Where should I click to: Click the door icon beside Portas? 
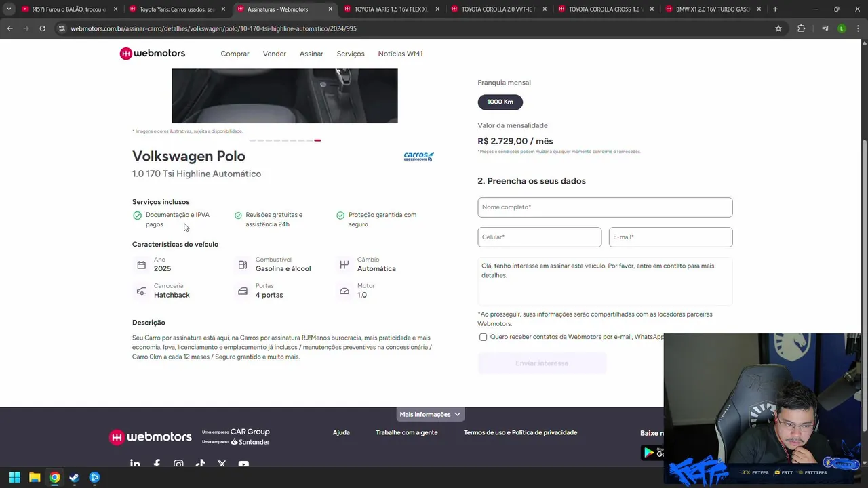(243, 291)
